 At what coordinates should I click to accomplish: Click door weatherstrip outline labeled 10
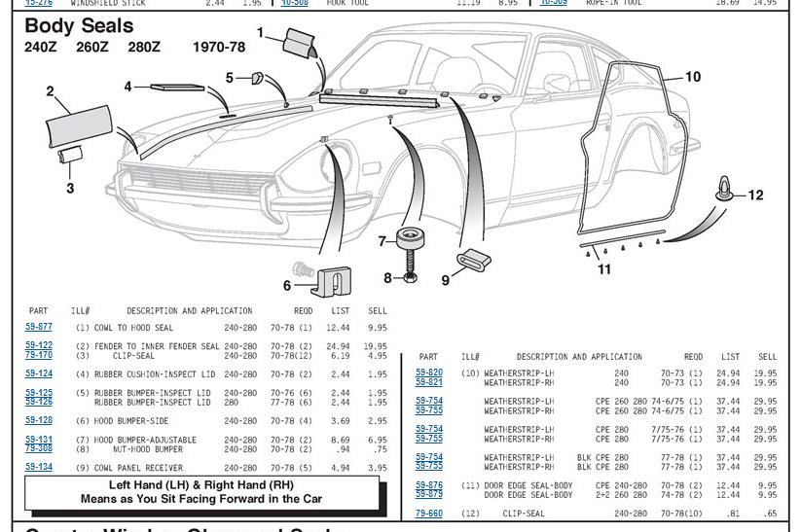point(634,148)
